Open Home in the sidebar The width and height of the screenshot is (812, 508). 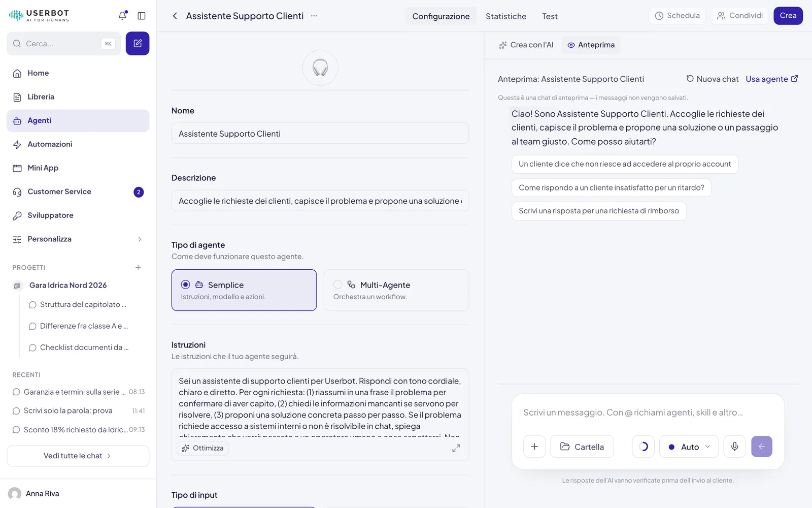tap(78, 73)
